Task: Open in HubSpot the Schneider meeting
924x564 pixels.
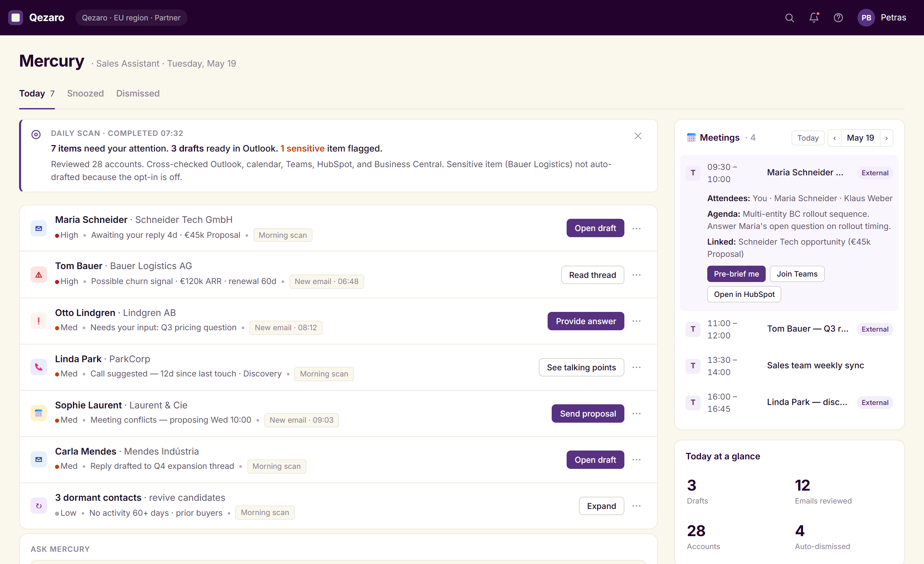Action: point(744,294)
